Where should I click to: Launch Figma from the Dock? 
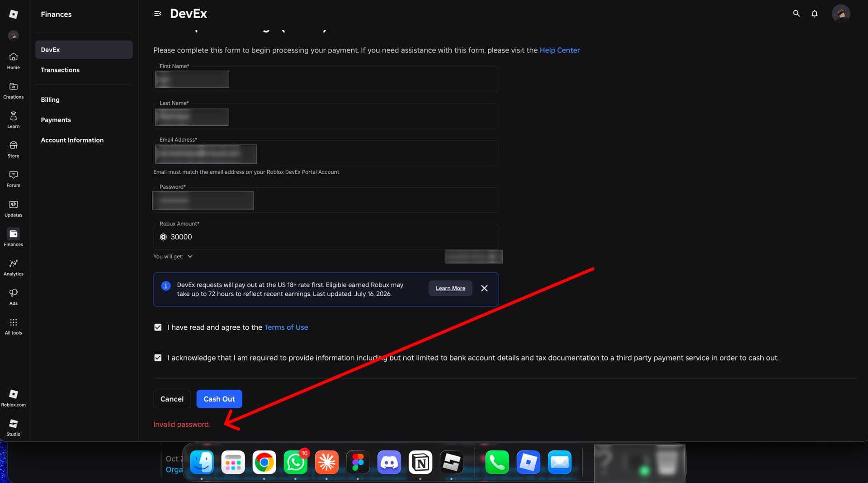358,462
